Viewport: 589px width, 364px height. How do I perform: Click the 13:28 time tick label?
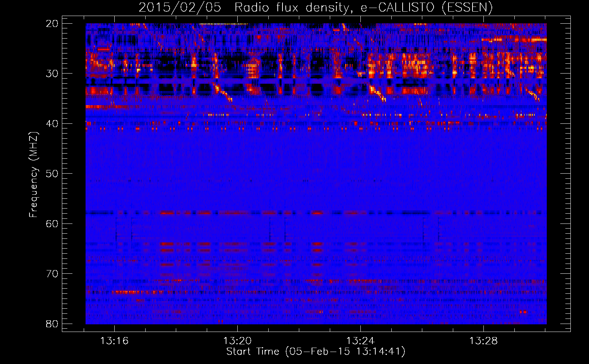coord(483,341)
